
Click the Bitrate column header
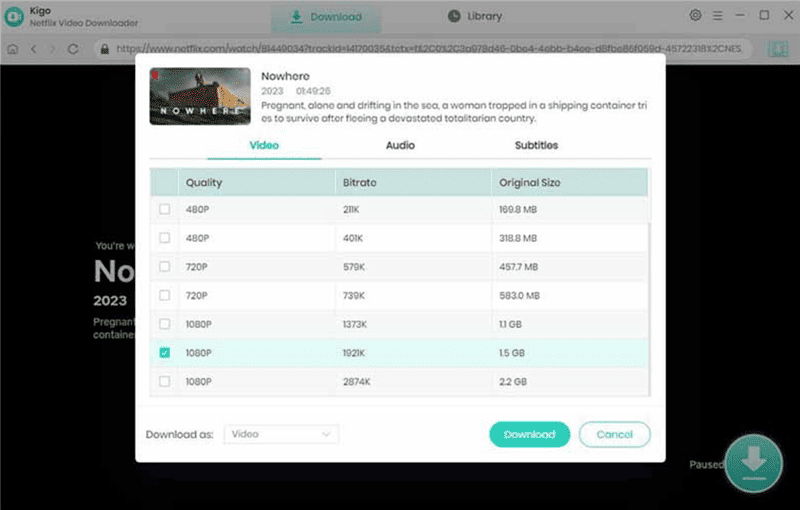coord(414,183)
